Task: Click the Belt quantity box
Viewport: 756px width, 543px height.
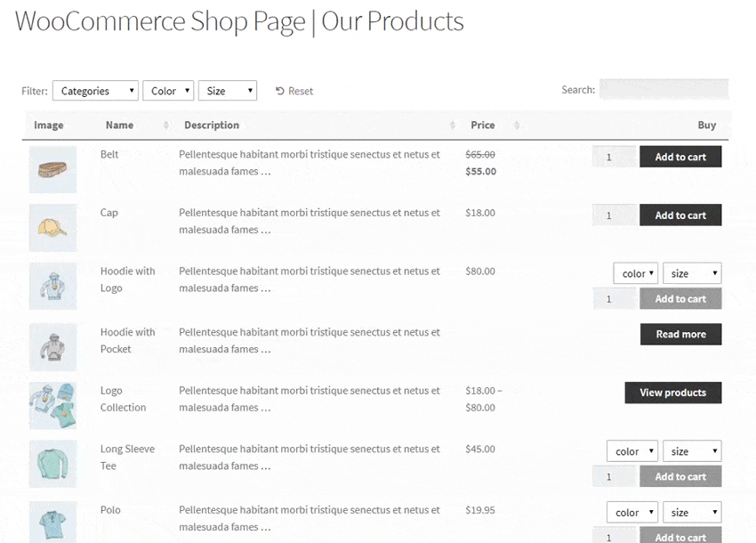Action: tap(615, 156)
